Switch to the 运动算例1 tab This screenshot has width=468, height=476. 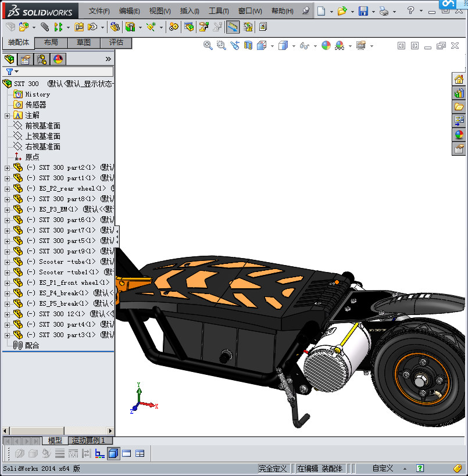90,440
